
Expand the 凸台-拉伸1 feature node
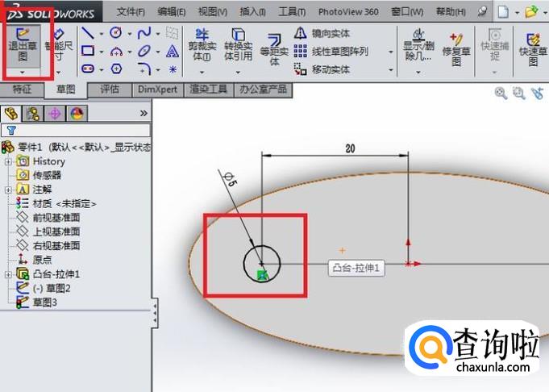pyautogui.click(x=8, y=274)
